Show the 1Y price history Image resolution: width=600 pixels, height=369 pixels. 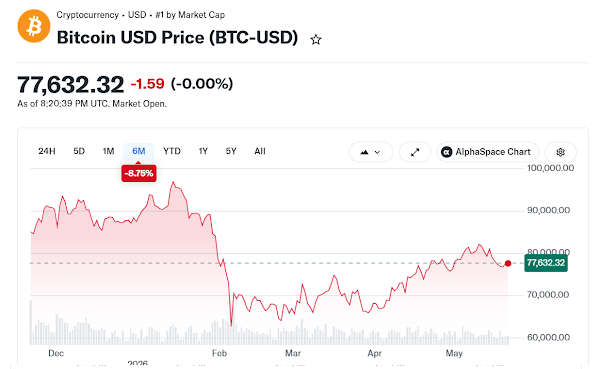click(x=203, y=151)
